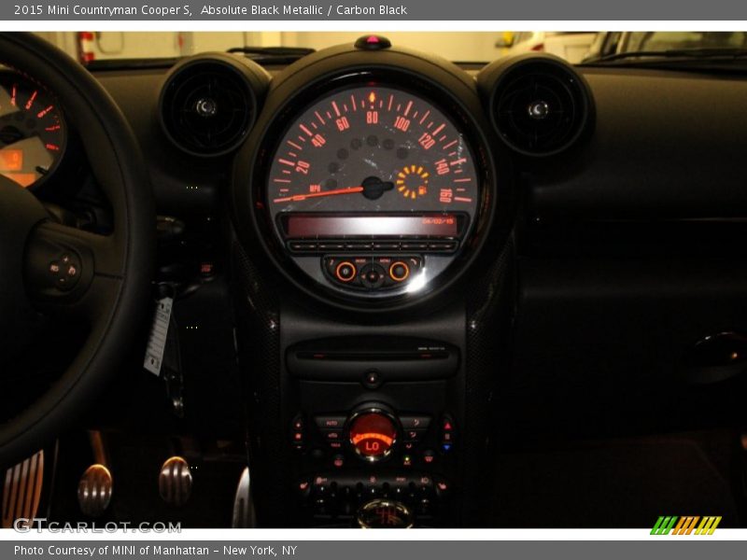Tap the CD slot below the center speedometer
Viewport: 747px width, 560px height.
[373, 355]
